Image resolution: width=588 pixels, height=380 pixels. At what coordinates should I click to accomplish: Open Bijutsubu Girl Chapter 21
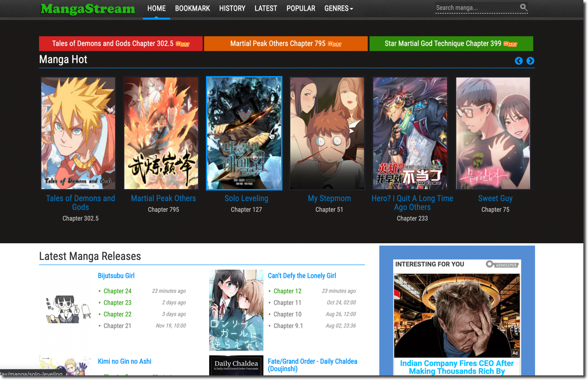[117, 326]
